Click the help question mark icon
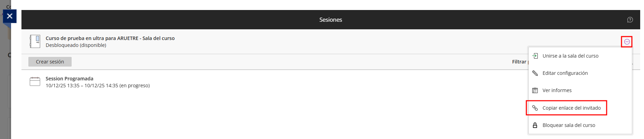This screenshot has height=139, width=644. (x=630, y=20)
